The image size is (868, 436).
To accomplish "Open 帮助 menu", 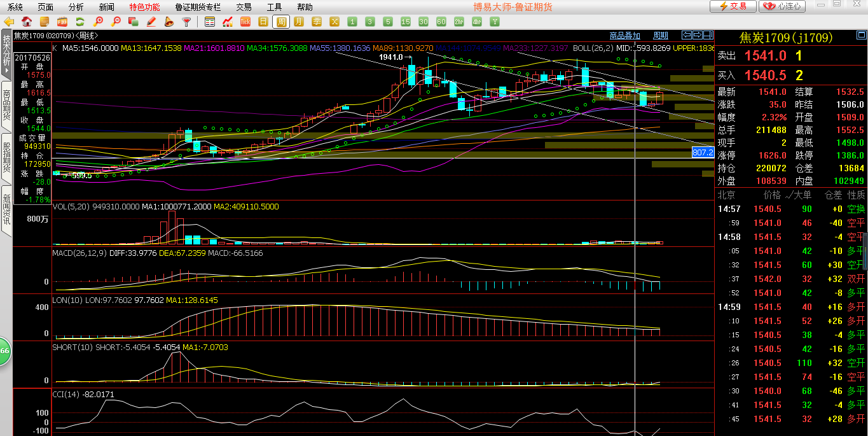I will click(305, 7).
